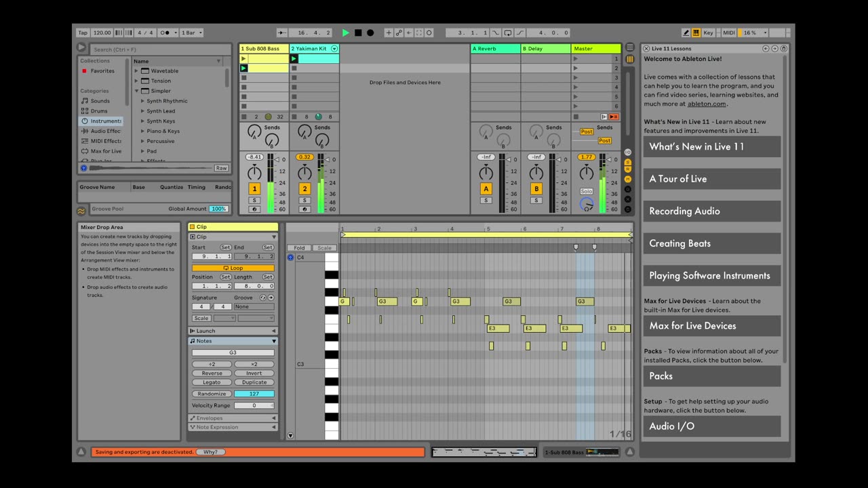Open the Yakiman Kit track header dropdown
This screenshot has height=488, width=868.
click(334, 49)
